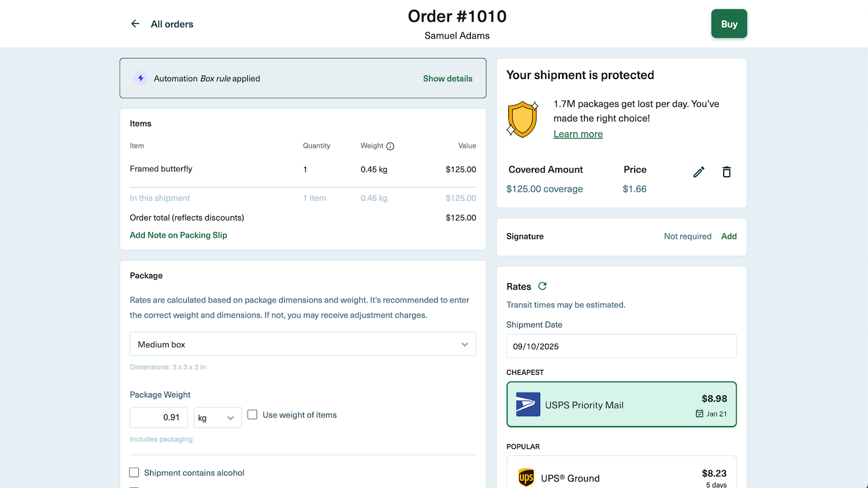868x488 pixels.
Task: Check Shipment contains alcohol box
Action: [x=134, y=473]
